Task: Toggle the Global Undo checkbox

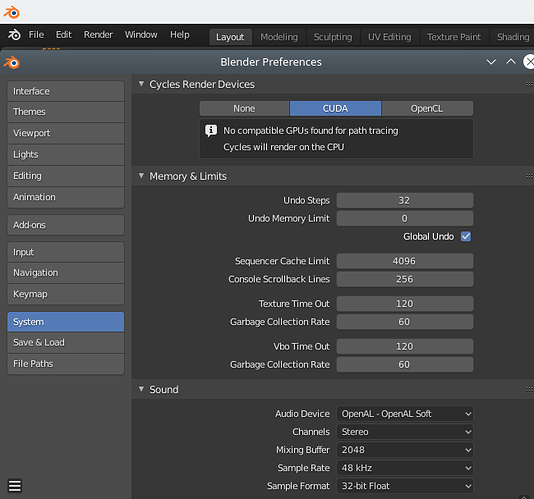Action: 466,236
